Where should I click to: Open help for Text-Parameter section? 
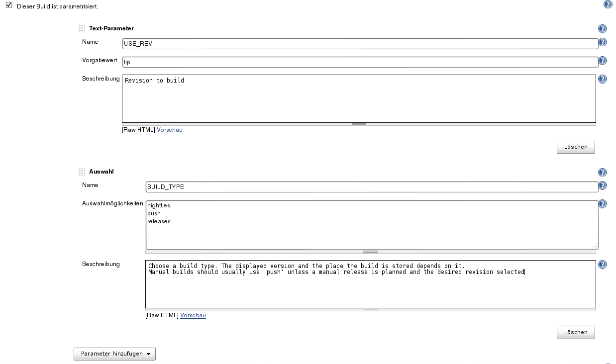(602, 29)
